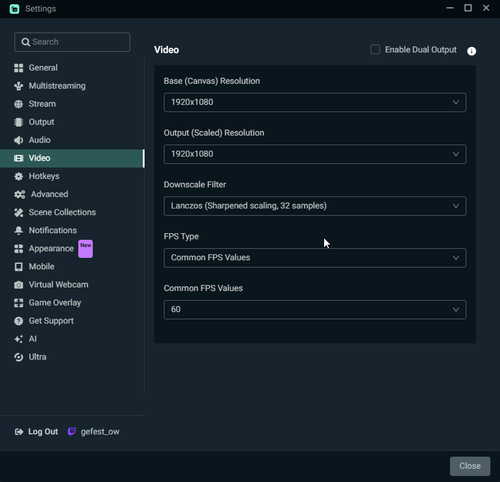This screenshot has width=500, height=482.
Task: Open the Base (Canvas) Resolution dropdown
Action: pos(315,102)
